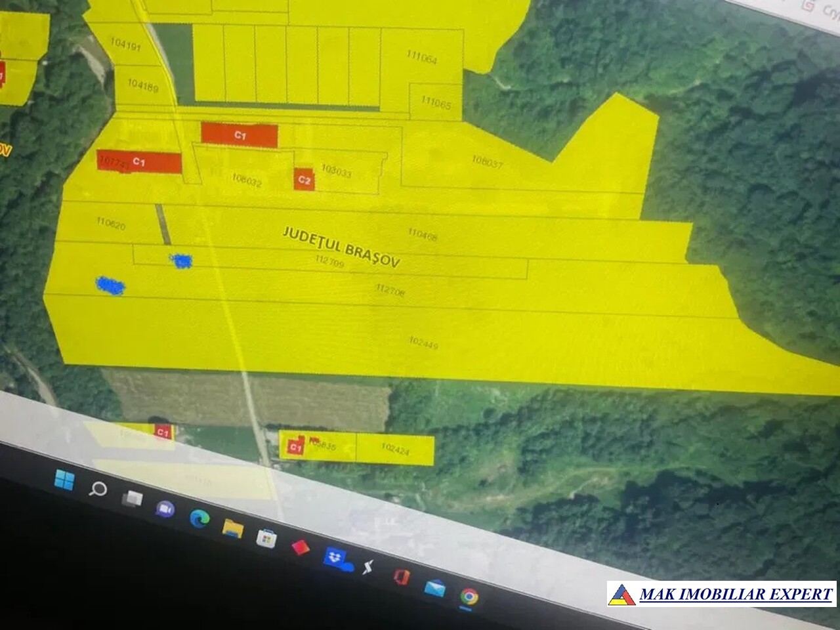This screenshot has width=840, height=630.
Task: Click the JUDEȚUL BRAȘOV map label
Action: tap(341, 247)
